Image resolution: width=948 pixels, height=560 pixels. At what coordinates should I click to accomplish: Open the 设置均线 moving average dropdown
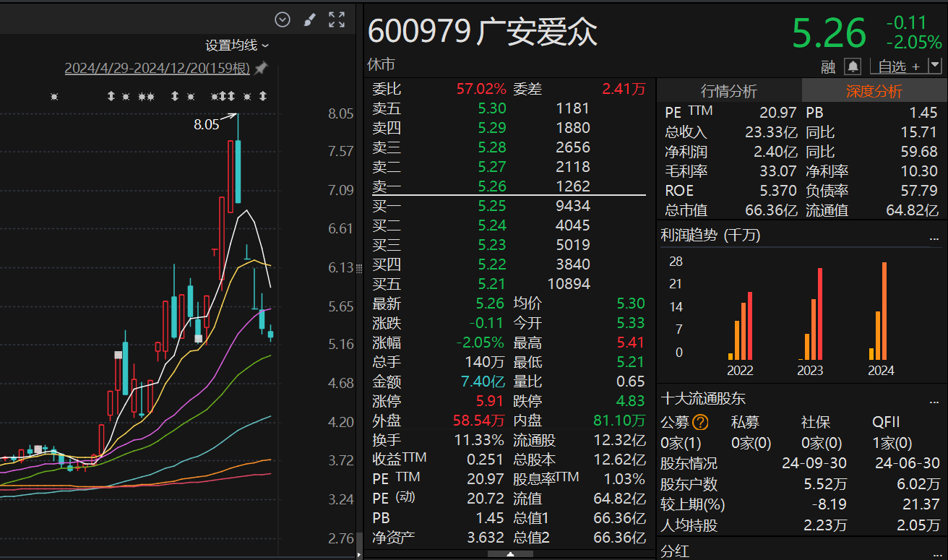click(x=237, y=46)
